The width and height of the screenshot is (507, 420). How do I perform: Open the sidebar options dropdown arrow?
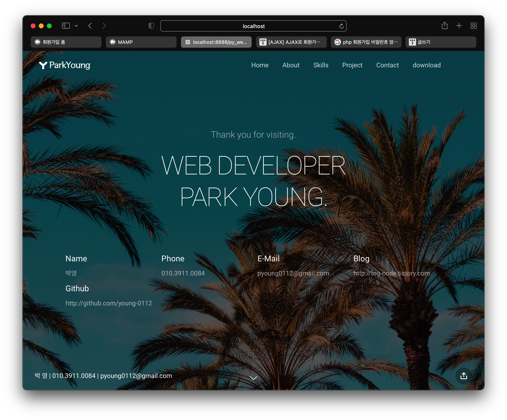pos(76,26)
